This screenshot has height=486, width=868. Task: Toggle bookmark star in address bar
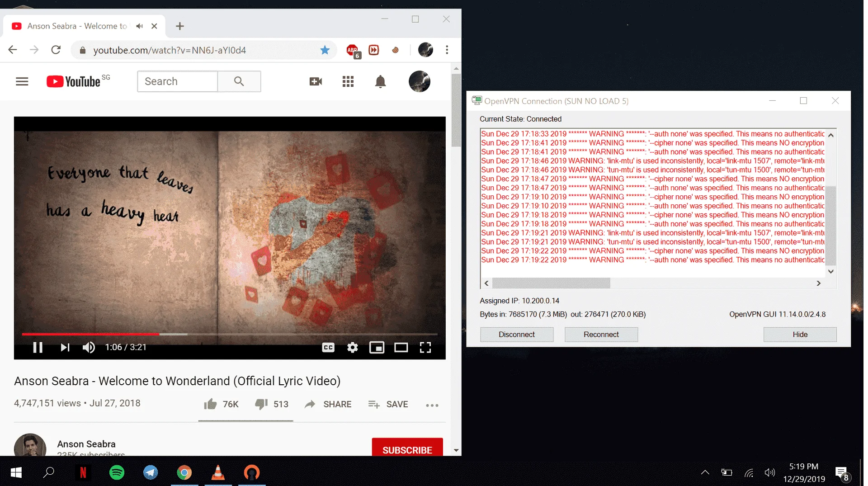pos(325,50)
